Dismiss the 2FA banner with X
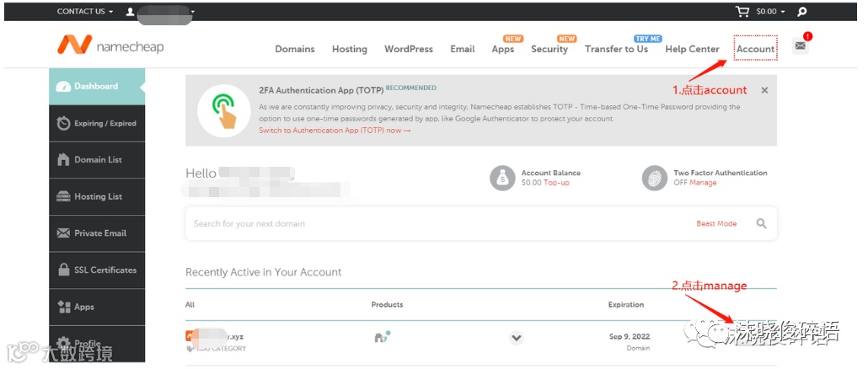The height and width of the screenshot is (369, 868). (764, 90)
